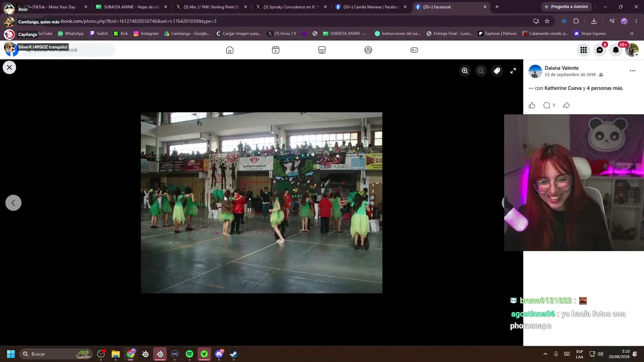Bookmark this page with the star icon
644x362 pixels.
pyautogui.click(x=547, y=21)
